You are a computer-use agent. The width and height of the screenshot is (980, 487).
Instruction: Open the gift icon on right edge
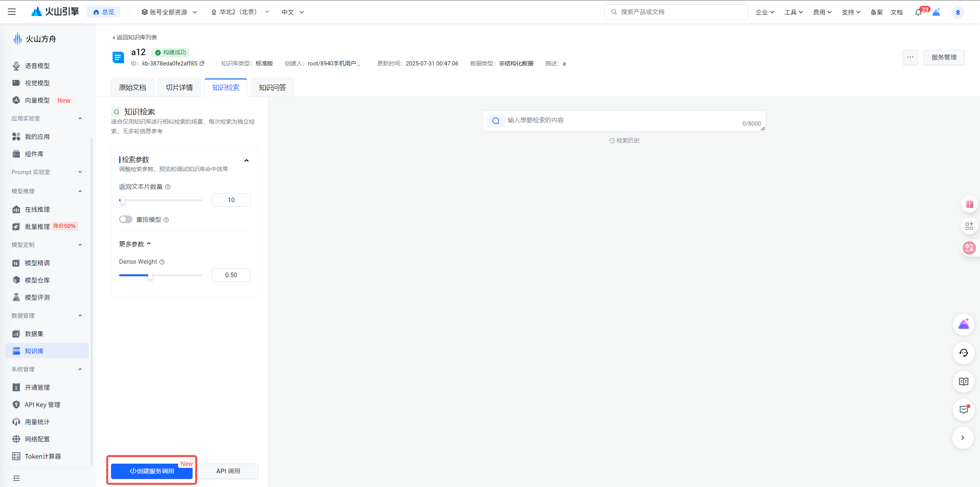pos(969,204)
